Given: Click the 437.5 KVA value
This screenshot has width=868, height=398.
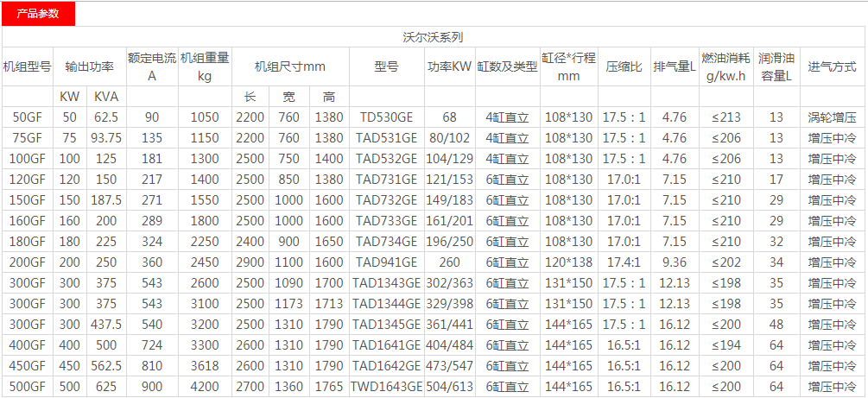Looking at the screenshot, I should tap(105, 325).
